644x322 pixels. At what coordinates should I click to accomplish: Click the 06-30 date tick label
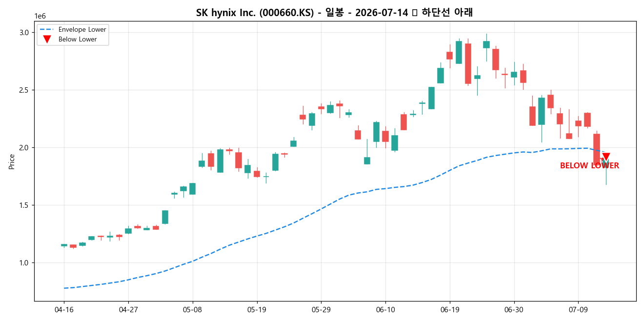514,310
